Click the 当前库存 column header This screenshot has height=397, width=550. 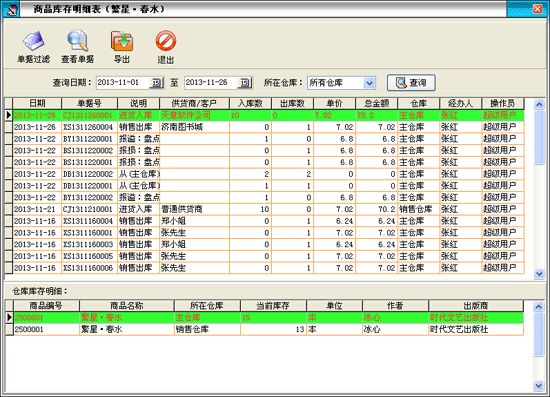tap(273, 306)
